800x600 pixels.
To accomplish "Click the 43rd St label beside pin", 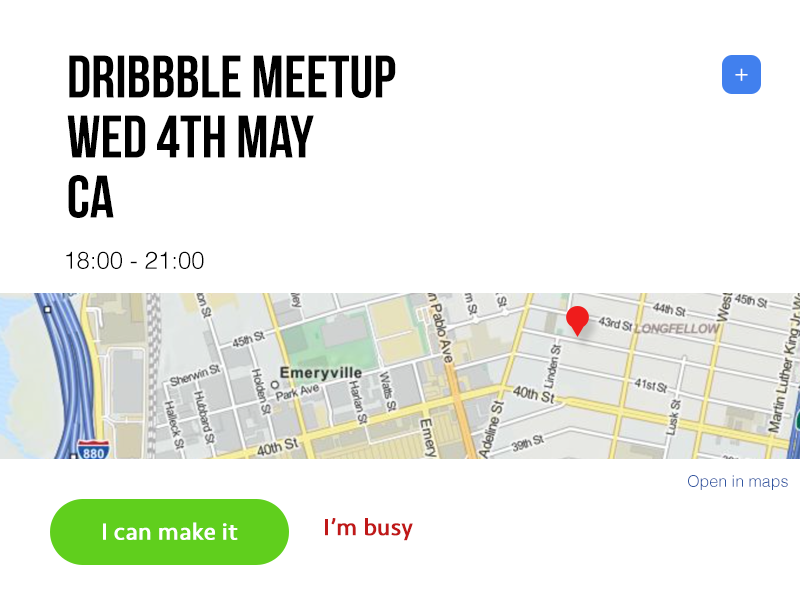I will (615, 323).
